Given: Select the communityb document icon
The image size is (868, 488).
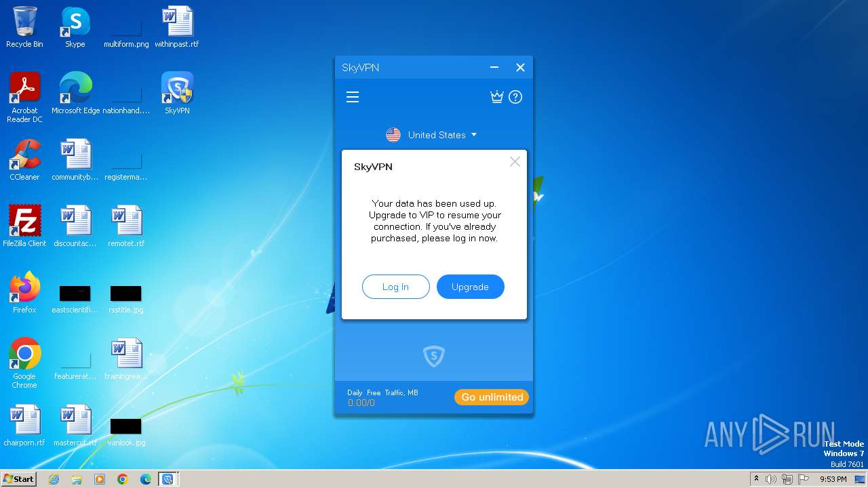Looking at the screenshot, I should point(75,160).
